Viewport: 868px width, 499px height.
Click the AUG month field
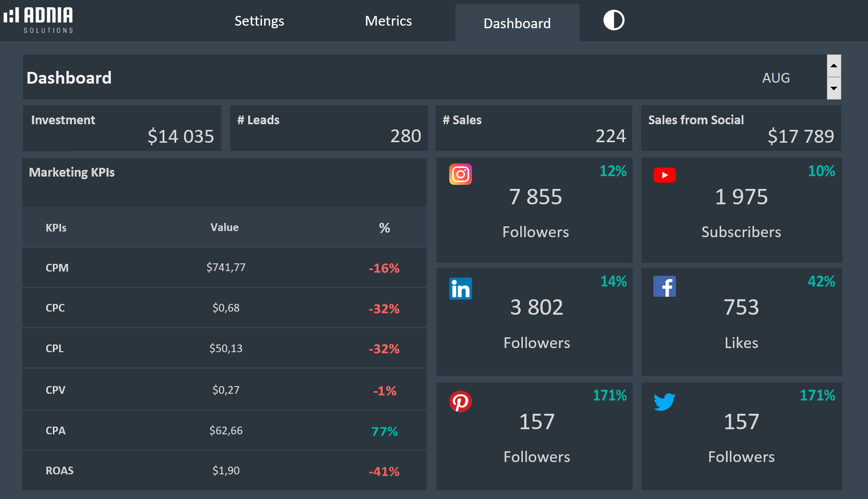coord(776,78)
